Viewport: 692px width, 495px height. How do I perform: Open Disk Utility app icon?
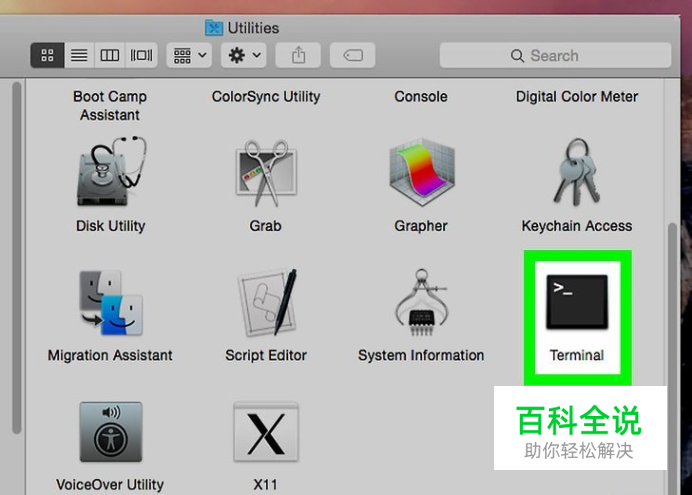(x=111, y=172)
